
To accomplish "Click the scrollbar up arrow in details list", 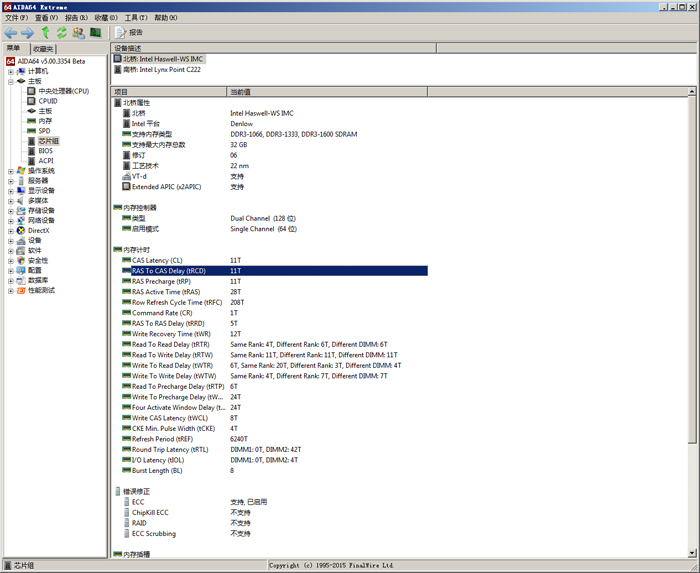I will tap(692, 92).
